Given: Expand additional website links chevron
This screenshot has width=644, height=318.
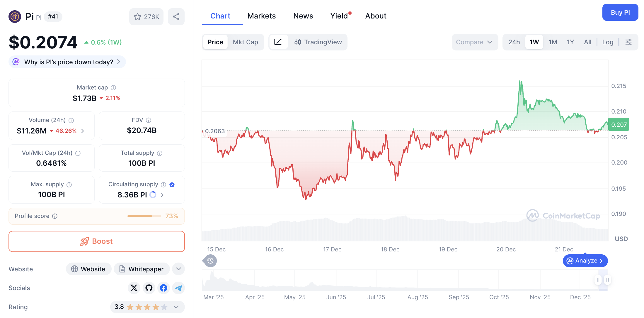Looking at the screenshot, I should pos(178,269).
